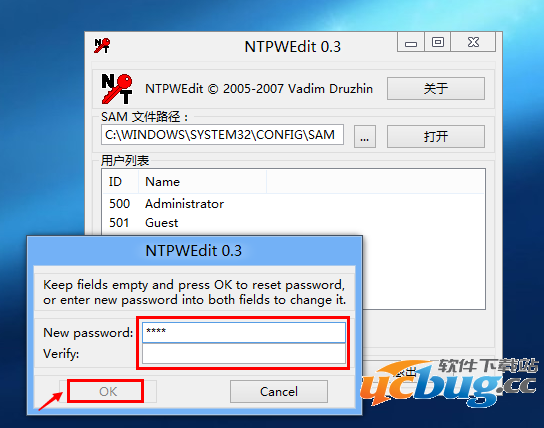544x428 pixels.
Task: Sort user list by ID column header
Action: pos(120,181)
